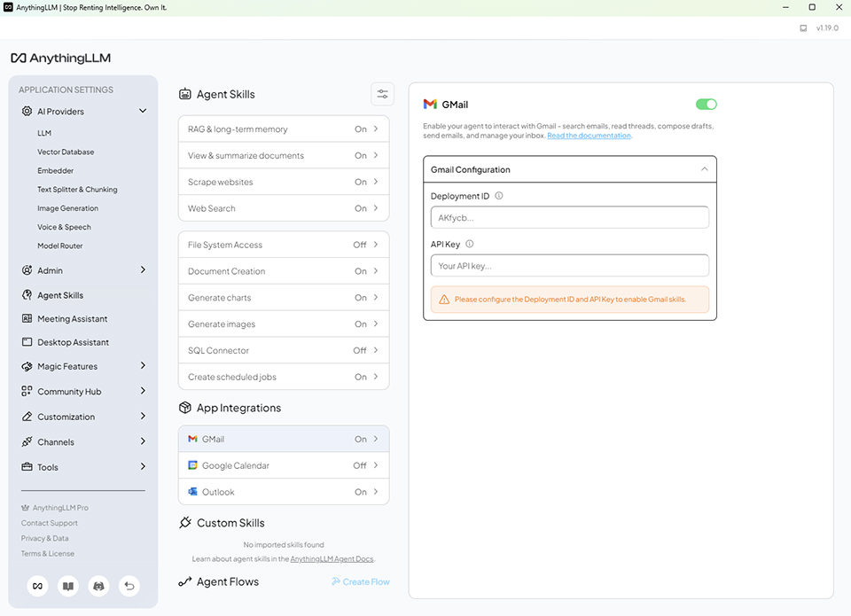Open docs book icon in sidebar footer

click(x=68, y=586)
